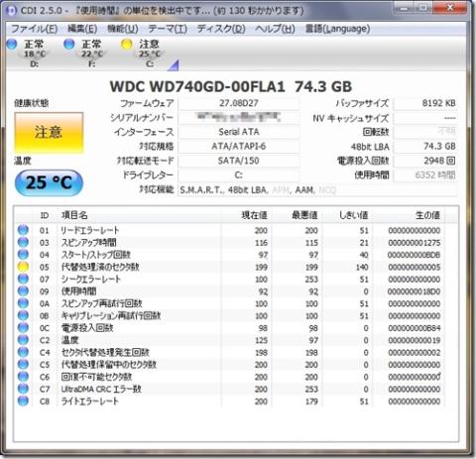The image size is (476, 459).
Task: Click the 項目名 column header
Action: 139,215
